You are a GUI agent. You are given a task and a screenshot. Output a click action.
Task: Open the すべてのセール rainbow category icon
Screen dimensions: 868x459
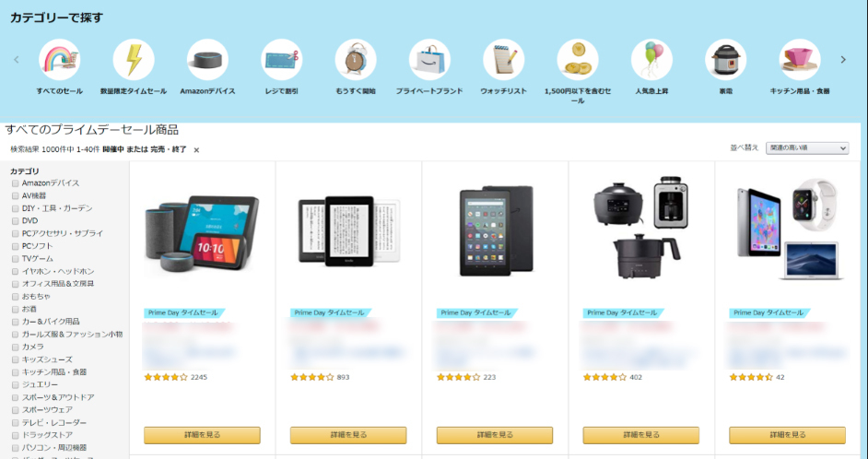click(x=59, y=60)
